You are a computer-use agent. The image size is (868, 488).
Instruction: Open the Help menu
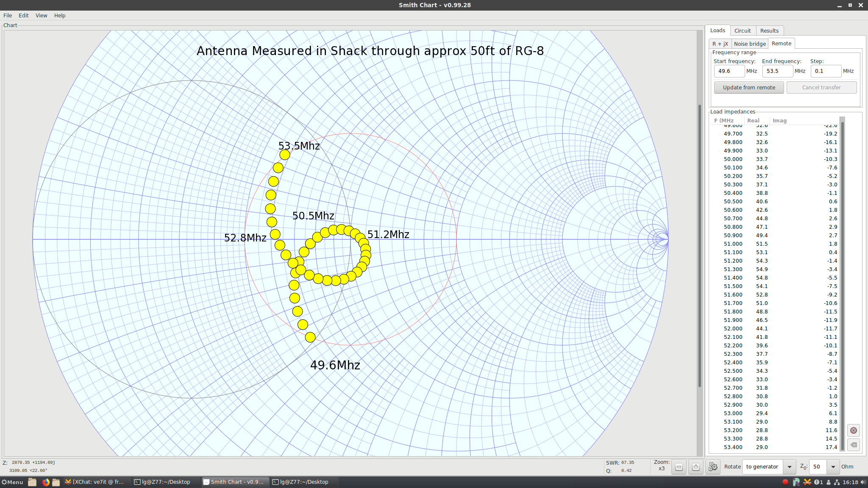(60, 16)
